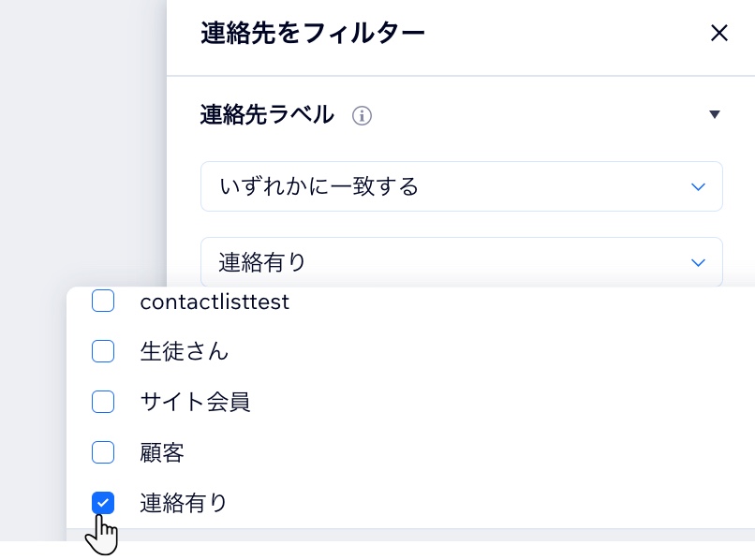Click the 連絡先ラベル section heading
Viewport: 755px width, 560px height.
coord(263,114)
